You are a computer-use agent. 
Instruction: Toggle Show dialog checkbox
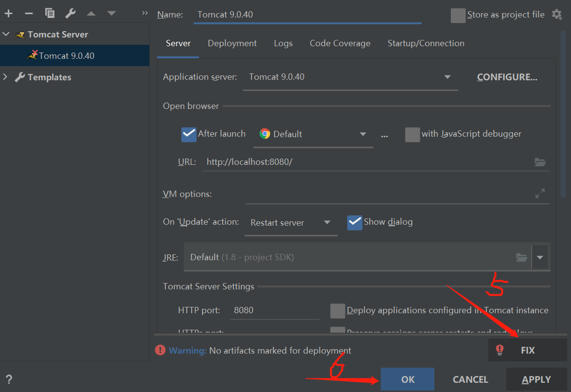355,223
